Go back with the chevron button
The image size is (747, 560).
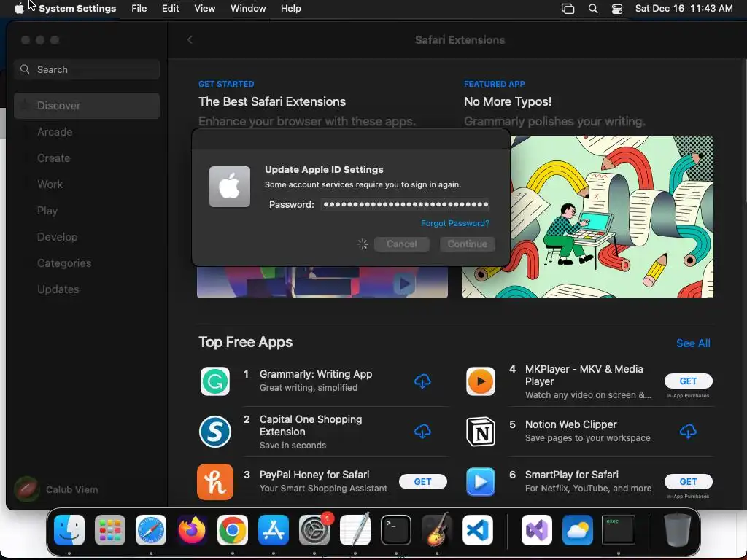[190, 39]
